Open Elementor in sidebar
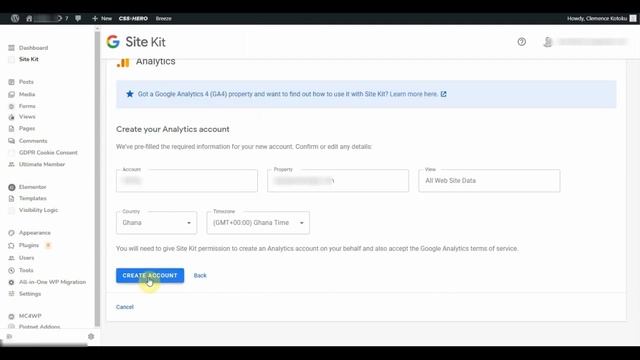This screenshot has height=360, width=640. coord(32,187)
